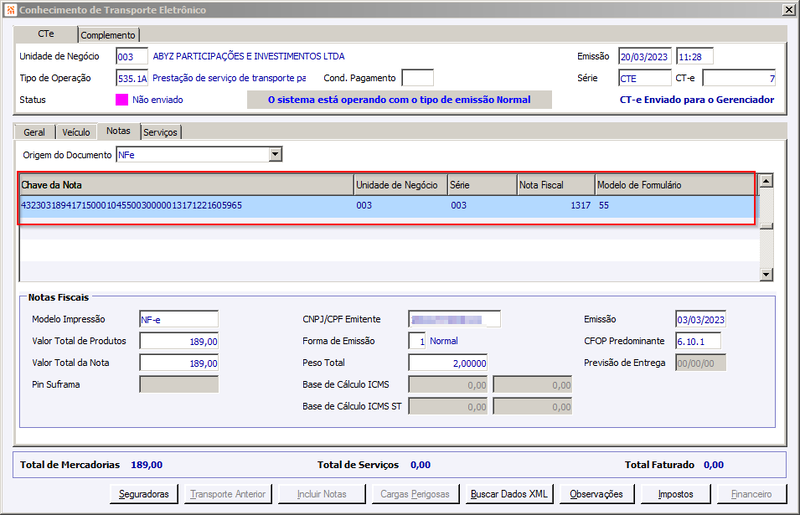Viewport: 800px width, 515px height.
Task: Click the Valor Total da Nota field
Action: click(x=179, y=363)
